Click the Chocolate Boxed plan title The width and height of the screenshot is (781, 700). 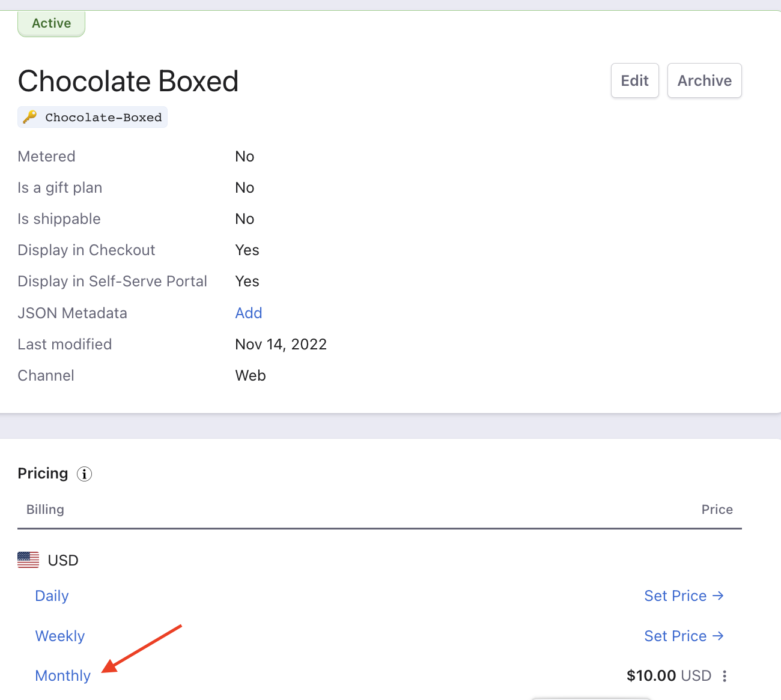coord(128,81)
